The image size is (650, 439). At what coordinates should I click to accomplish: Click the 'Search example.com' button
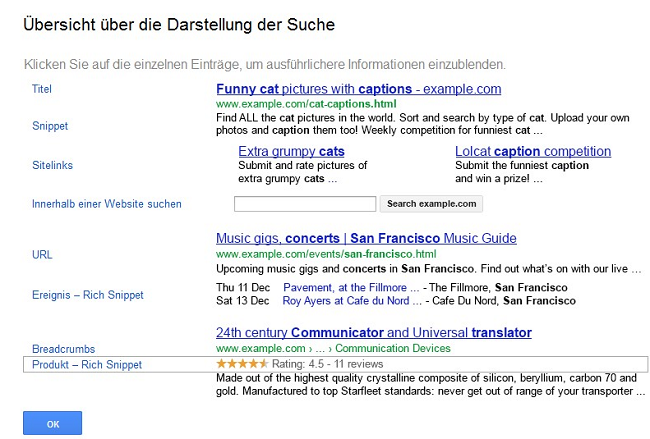(431, 204)
